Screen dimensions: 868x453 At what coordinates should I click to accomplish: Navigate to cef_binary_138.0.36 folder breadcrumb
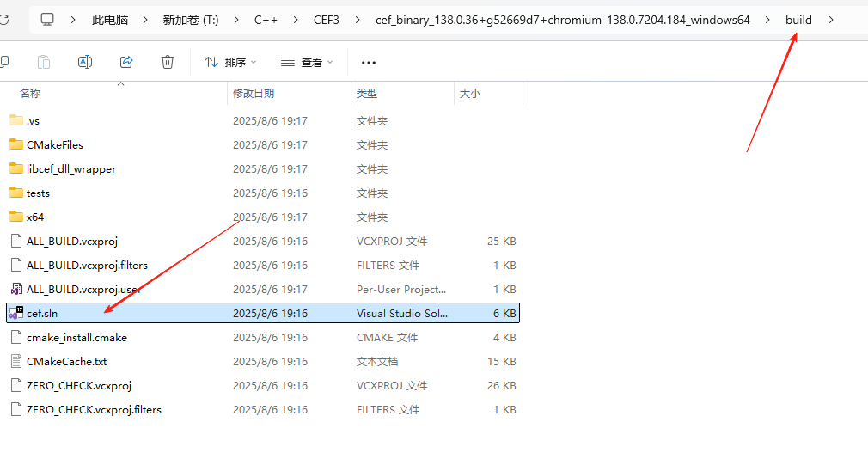click(562, 20)
